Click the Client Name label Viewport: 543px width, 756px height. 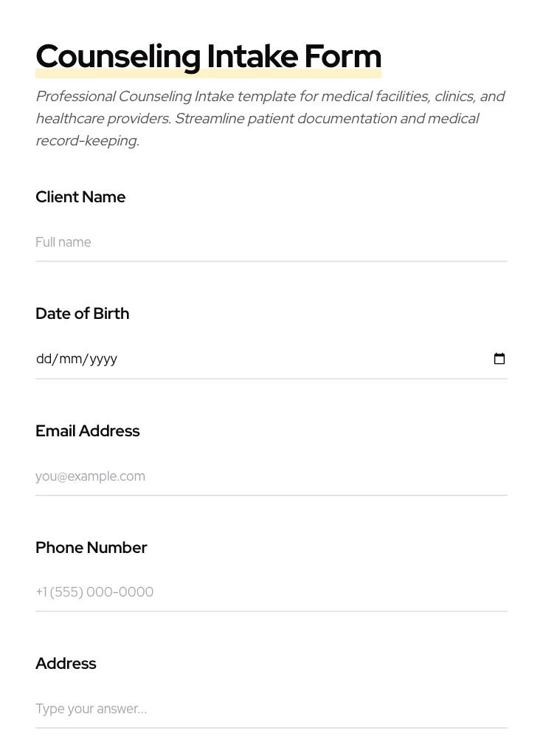(80, 197)
